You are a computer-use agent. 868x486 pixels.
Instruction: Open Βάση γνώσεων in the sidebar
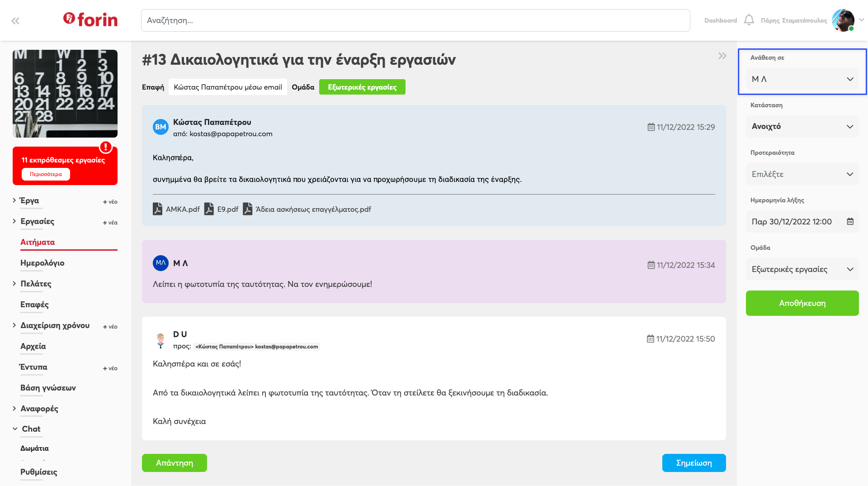[48, 388]
